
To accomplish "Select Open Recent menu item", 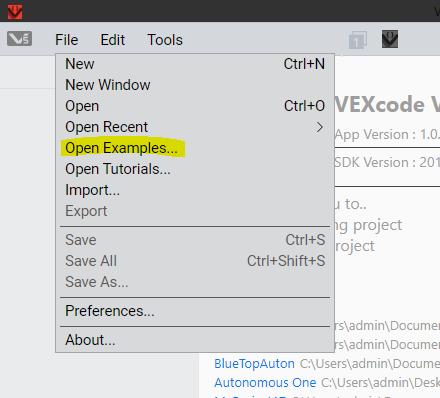I will pyautogui.click(x=195, y=127).
